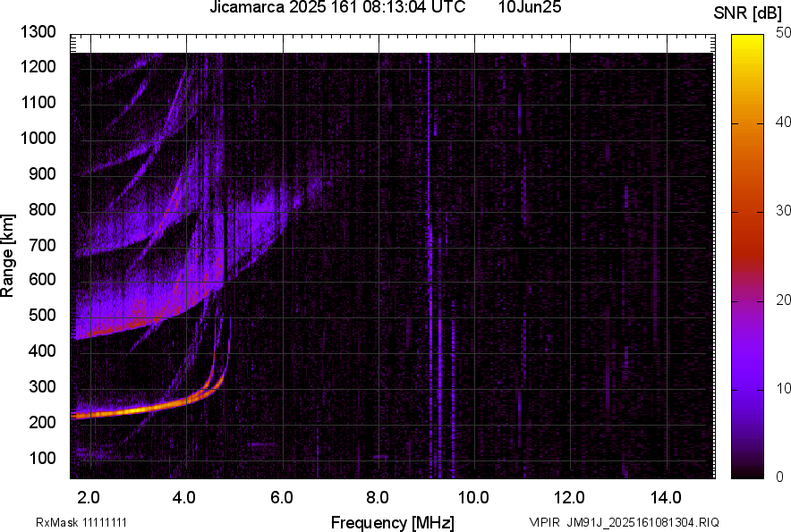
Task: Select the 6.0 frequency tick label
Action: click(282, 498)
